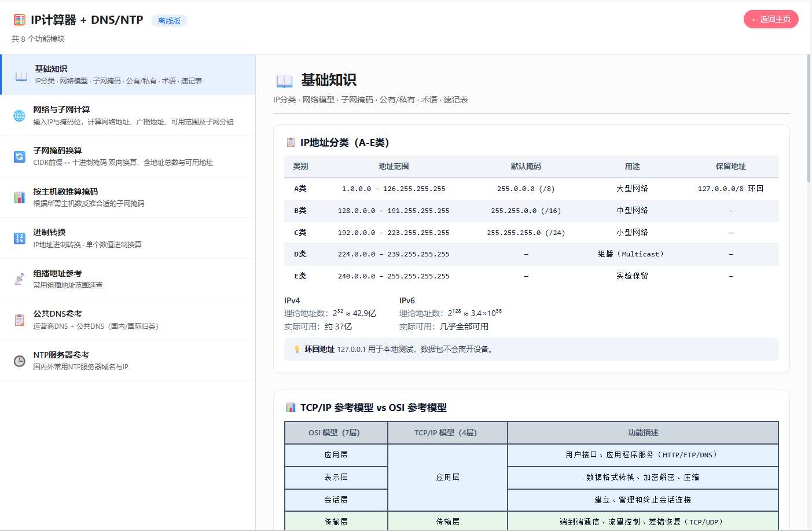Click the 建立、管理和终止会话连接 description

pyautogui.click(x=642, y=500)
